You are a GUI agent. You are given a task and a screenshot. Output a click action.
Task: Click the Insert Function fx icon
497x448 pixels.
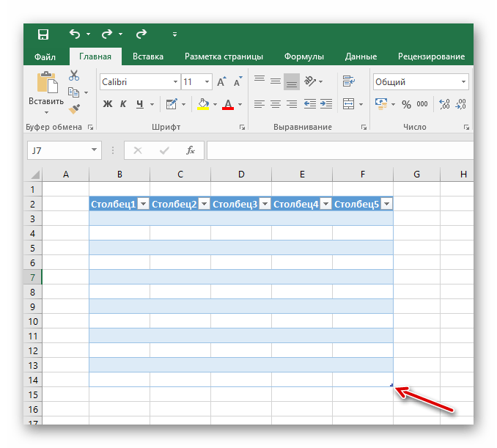point(190,150)
